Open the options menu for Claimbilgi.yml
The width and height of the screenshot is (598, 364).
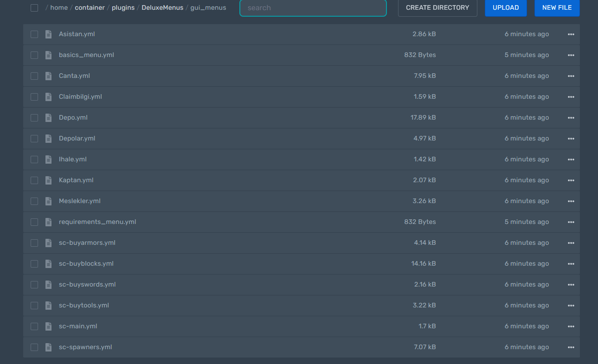coord(571,97)
